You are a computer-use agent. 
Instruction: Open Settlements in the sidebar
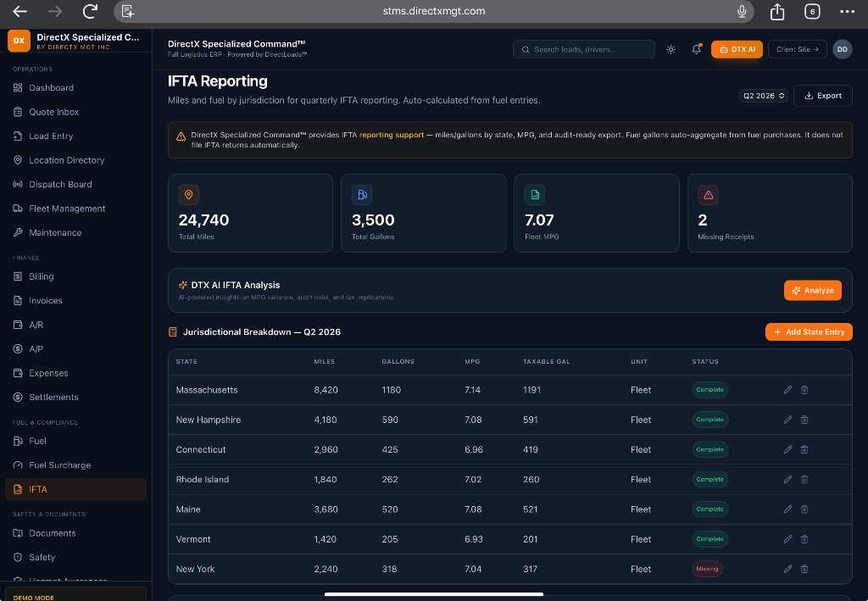[x=75, y=397]
